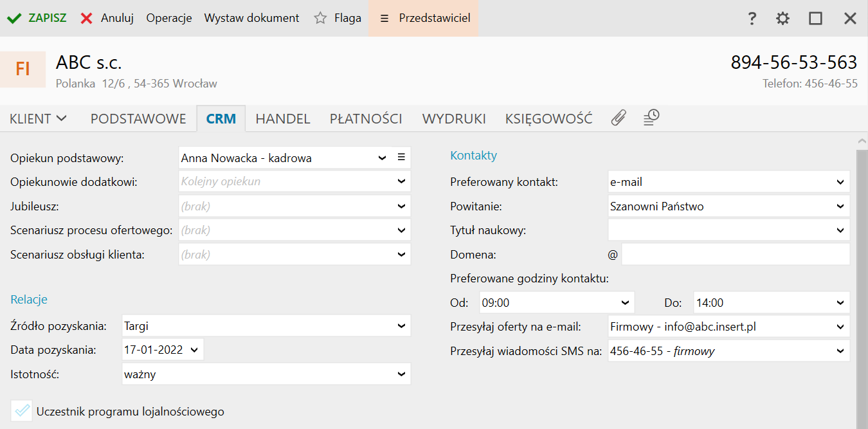
Task: Toggle Uczestnik programu lojalnościowego checkbox
Action: tap(22, 411)
